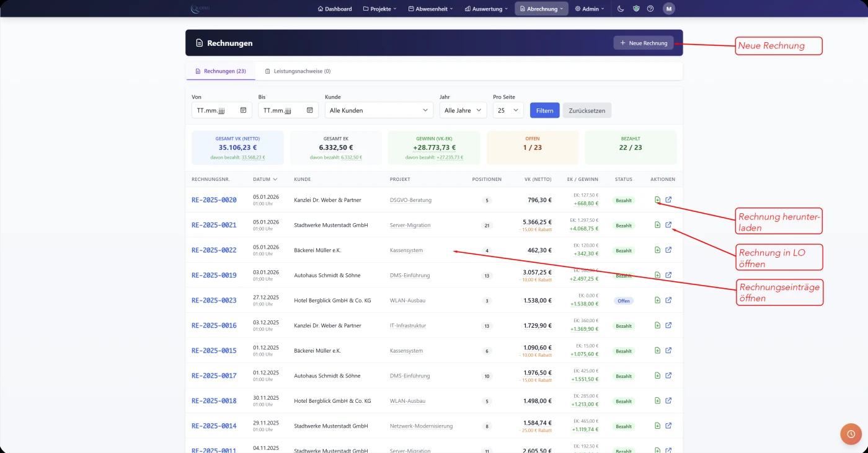Open the Projekte menu
The width and height of the screenshot is (868, 453).
click(379, 9)
